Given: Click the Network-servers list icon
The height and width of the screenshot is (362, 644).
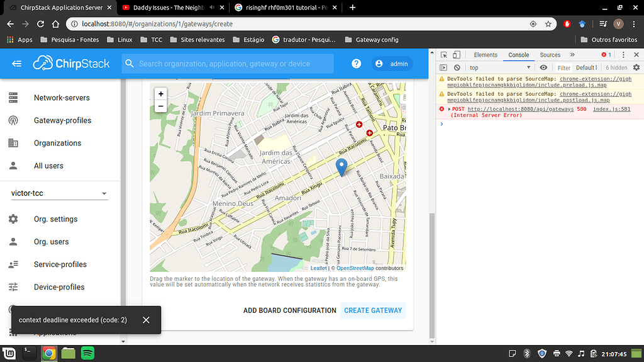Looking at the screenshot, I should click(13, 98).
